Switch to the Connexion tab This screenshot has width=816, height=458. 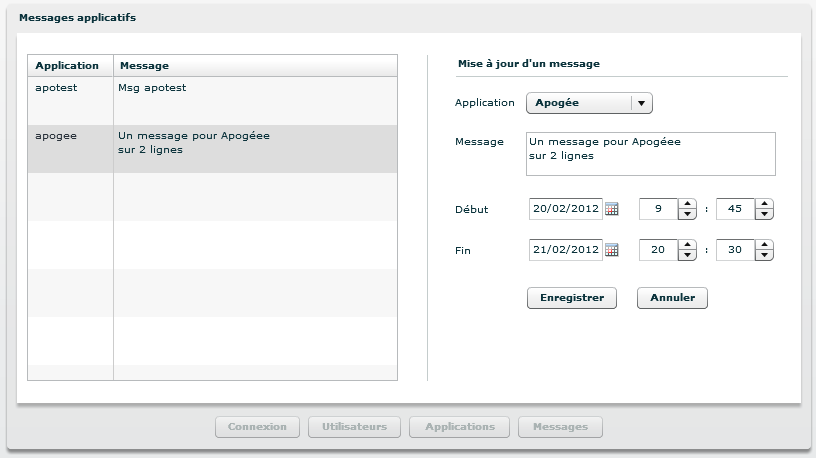257,427
